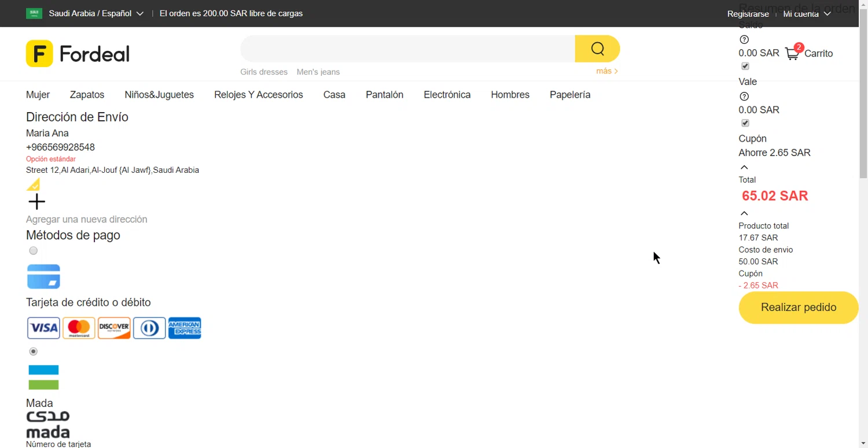Select the Mada payment radio button

tap(34, 351)
